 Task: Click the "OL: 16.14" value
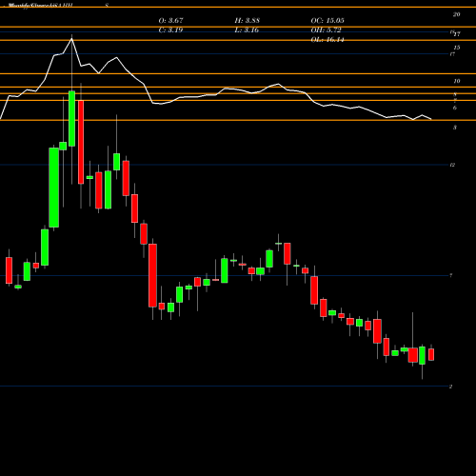pyautogui.click(x=327, y=40)
